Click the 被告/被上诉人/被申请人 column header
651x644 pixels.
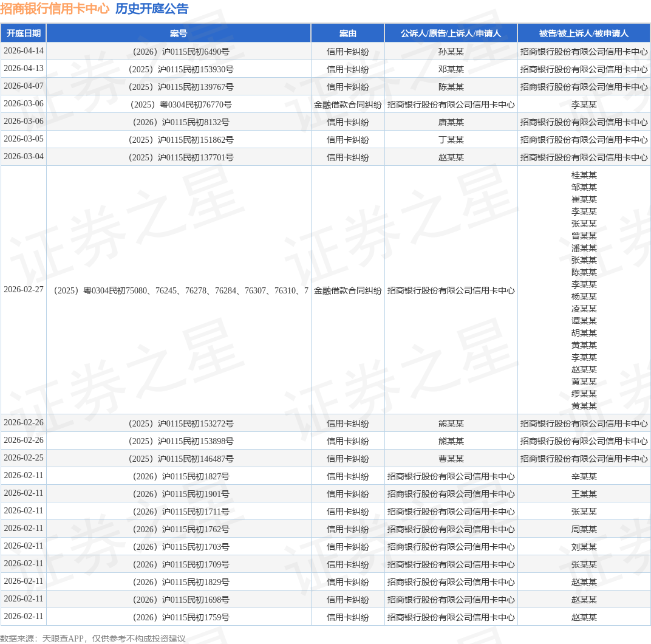click(x=584, y=33)
